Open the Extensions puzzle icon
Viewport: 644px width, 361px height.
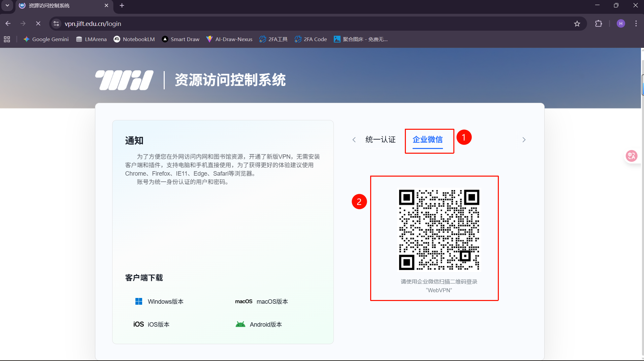point(599,24)
